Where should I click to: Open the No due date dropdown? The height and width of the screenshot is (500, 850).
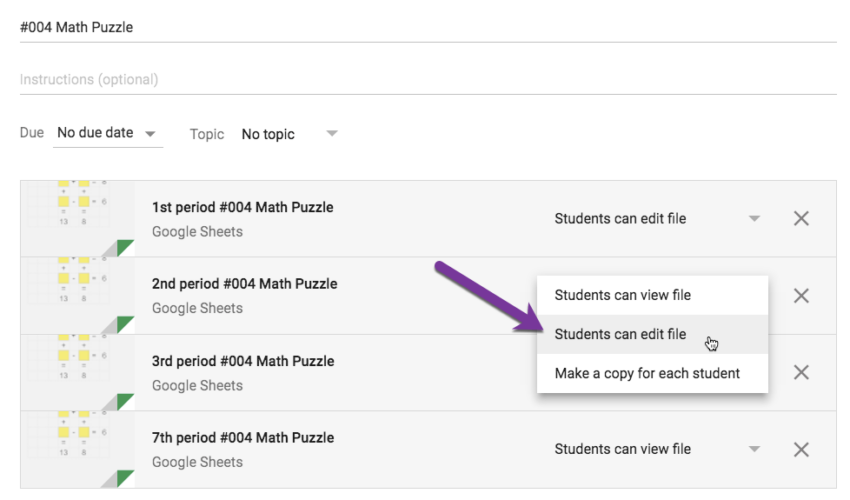(x=107, y=133)
